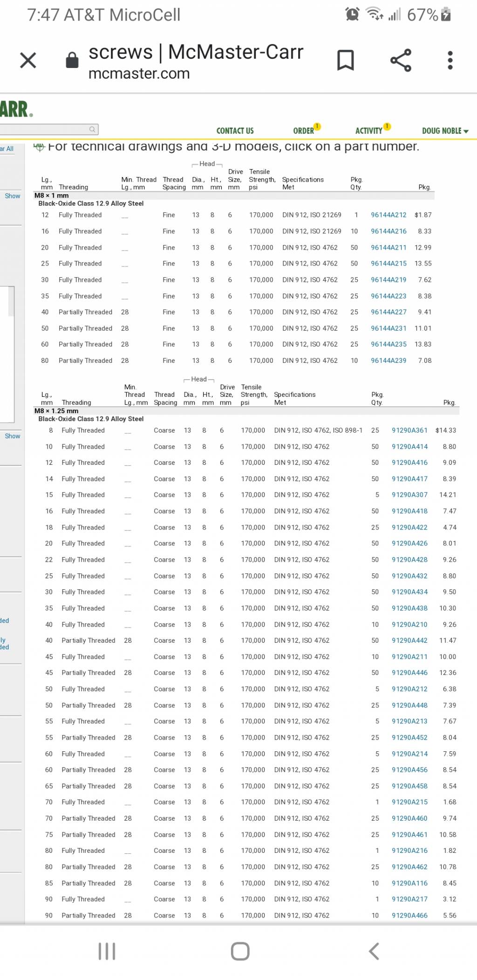477x980 pixels.
Task: Open part number 91290A416
Action: click(409, 462)
